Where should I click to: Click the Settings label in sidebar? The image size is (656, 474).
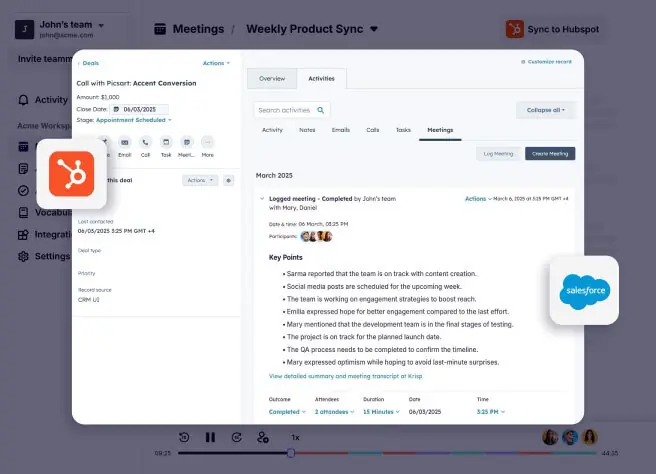52,256
